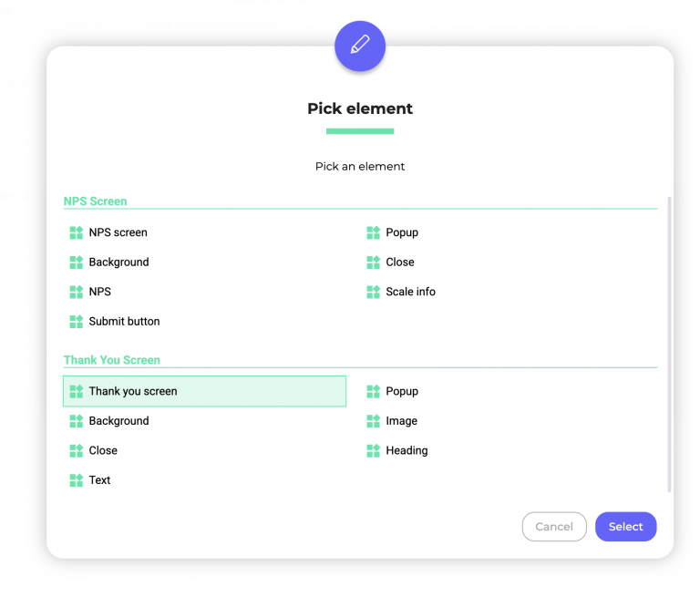
Task: Pick the Thank You Screen Popup element
Action: click(x=401, y=391)
